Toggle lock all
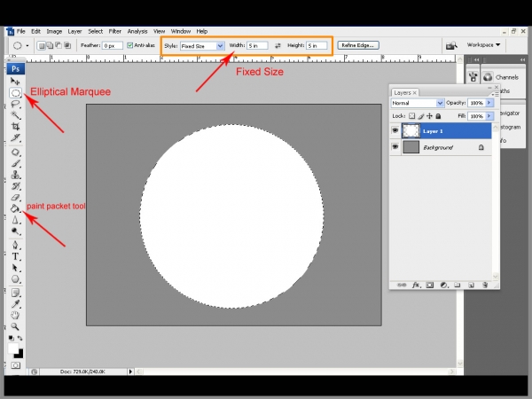Image resolution: width=532 pixels, height=399 pixels. pos(438,116)
